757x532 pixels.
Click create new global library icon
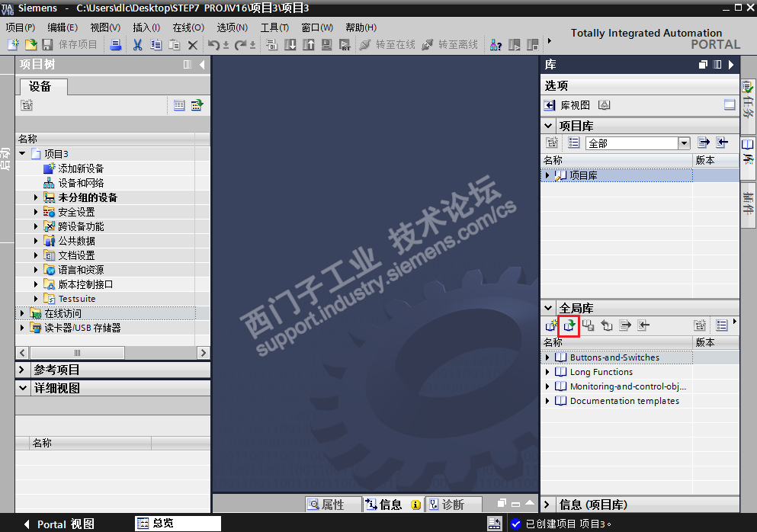[x=551, y=325]
